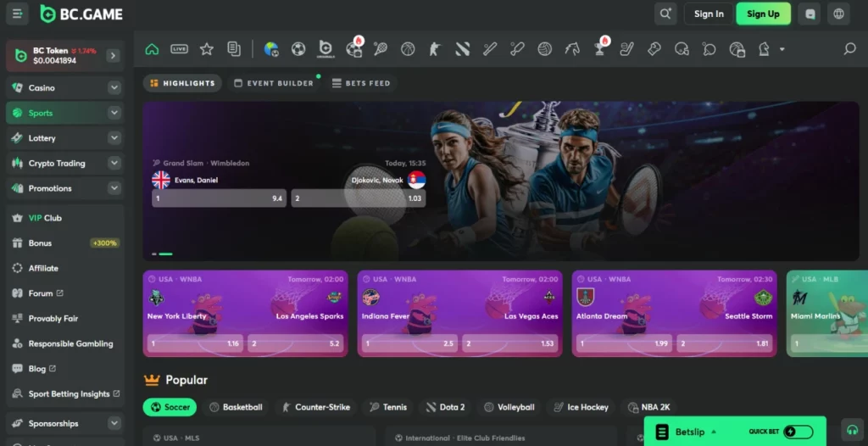The image size is (868, 446).
Task: Select the BC Originals sport icon
Action: click(325, 49)
